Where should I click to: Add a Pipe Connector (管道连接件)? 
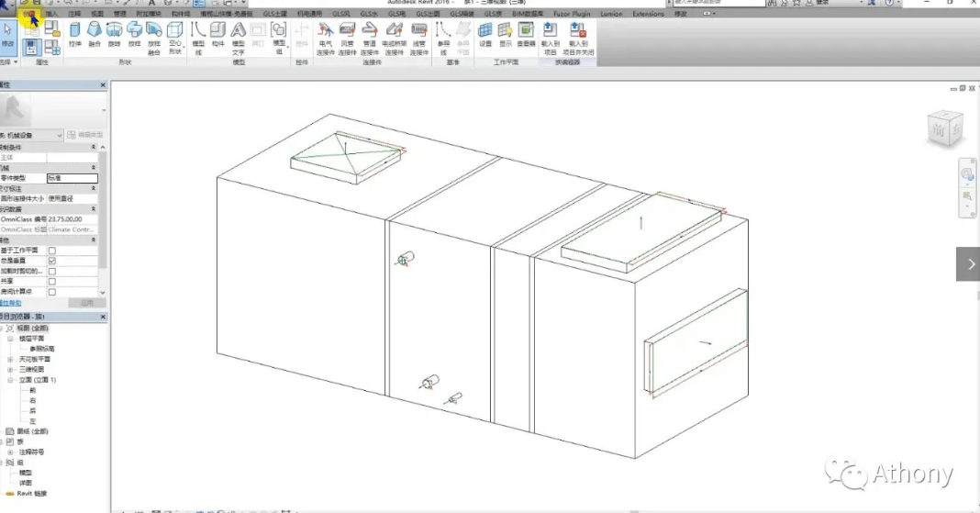(370, 39)
